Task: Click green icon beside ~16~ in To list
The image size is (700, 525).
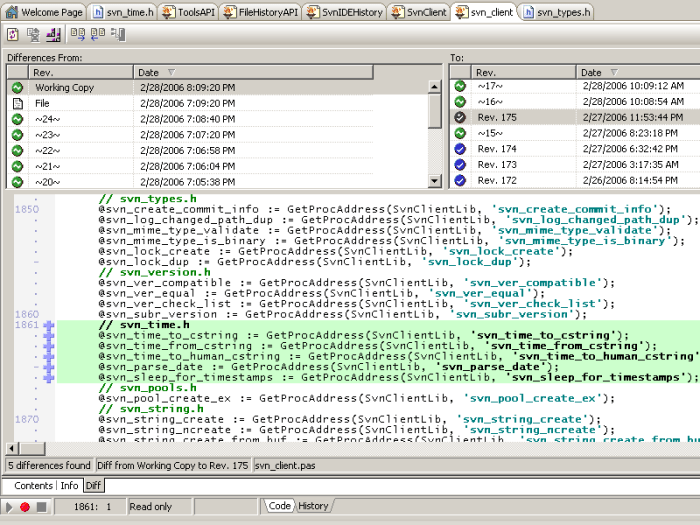Action: (460, 101)
